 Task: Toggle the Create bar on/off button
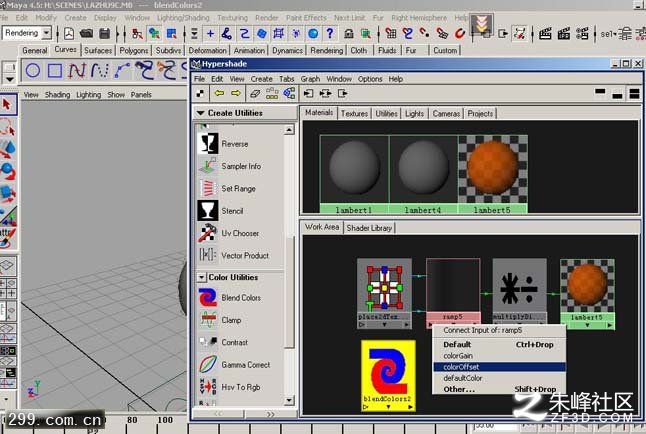(x=200, y=94)
